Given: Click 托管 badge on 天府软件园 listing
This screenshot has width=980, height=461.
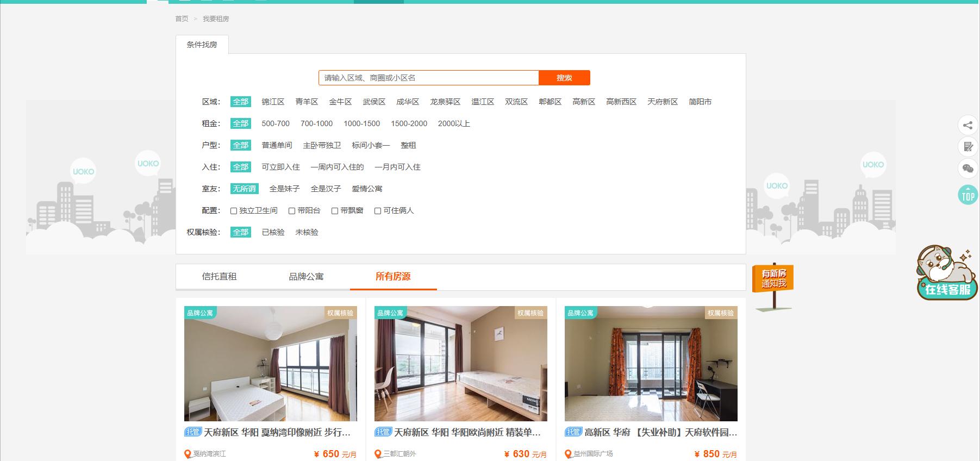Looking at the screenshot, I should point(573,432).
